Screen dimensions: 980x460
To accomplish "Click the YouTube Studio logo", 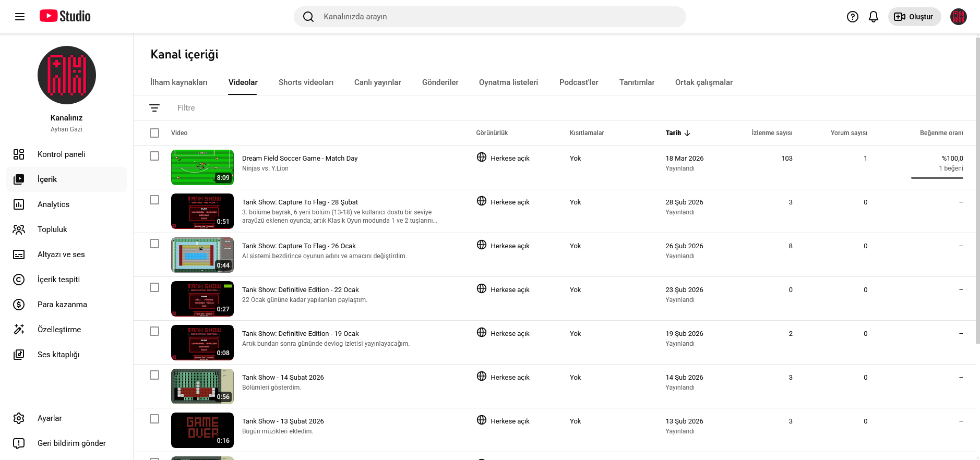I will click(x=65, y=16).
